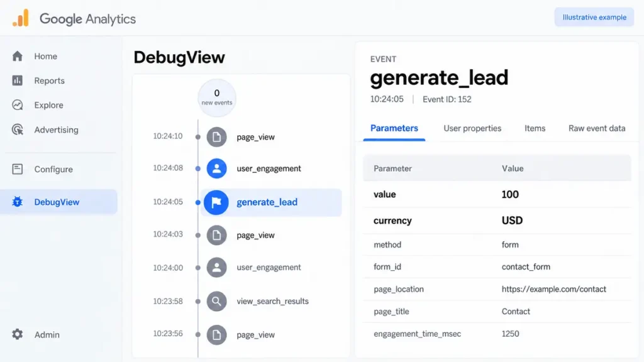Click the Contact value cell
The image size is (644, 362).
click(516, 312)
